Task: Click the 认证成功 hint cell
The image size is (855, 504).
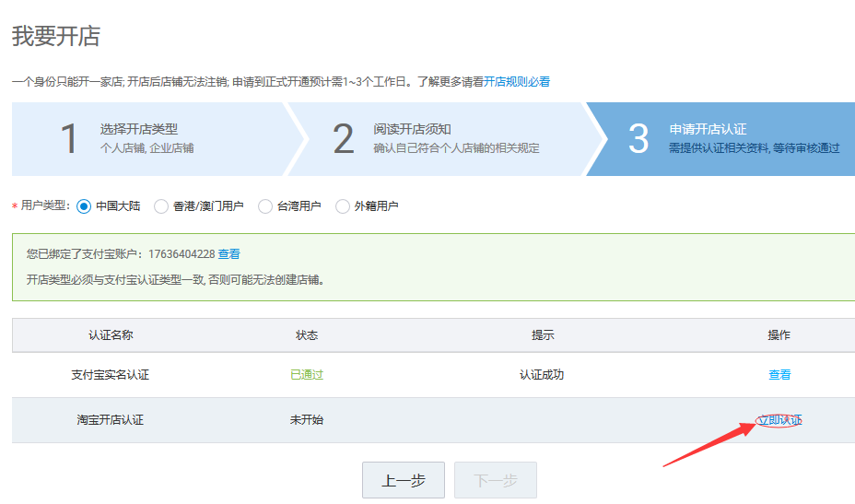Action: point(542,375)
